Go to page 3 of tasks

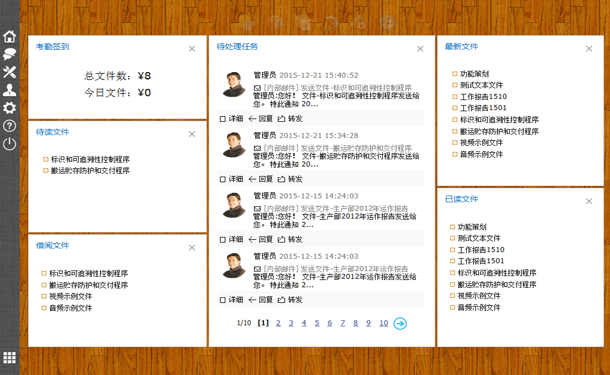click(x=291, y=323)
